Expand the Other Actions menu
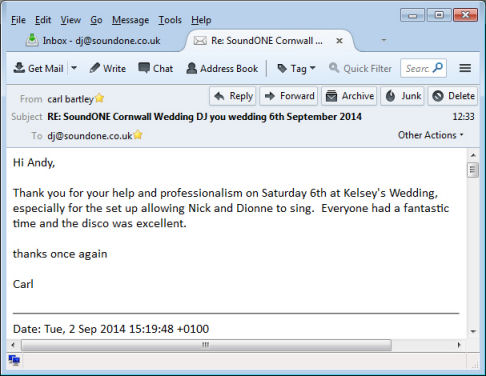This screenshot has width=486, height=376. (430, 135)
